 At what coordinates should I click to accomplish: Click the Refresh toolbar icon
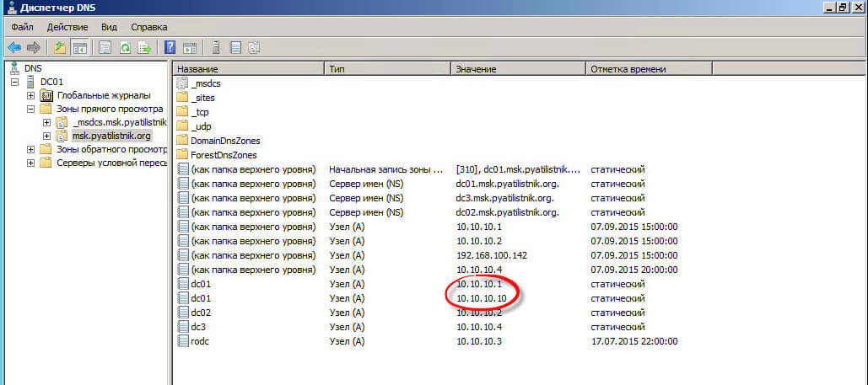point(125,47)
